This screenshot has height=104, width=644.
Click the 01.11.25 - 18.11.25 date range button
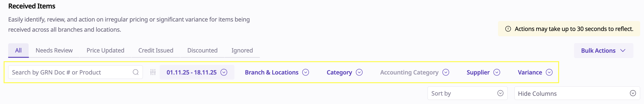click(191, 72)
